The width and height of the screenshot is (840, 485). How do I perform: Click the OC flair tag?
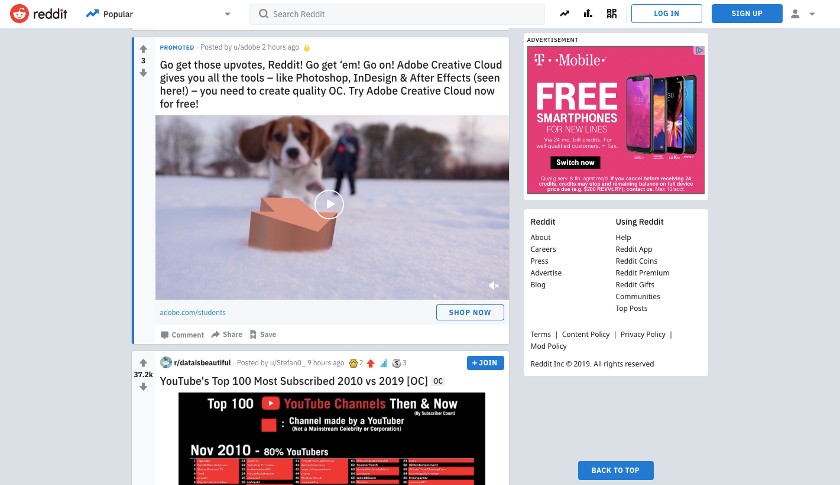pyautogui.click(x=438, y=381)
